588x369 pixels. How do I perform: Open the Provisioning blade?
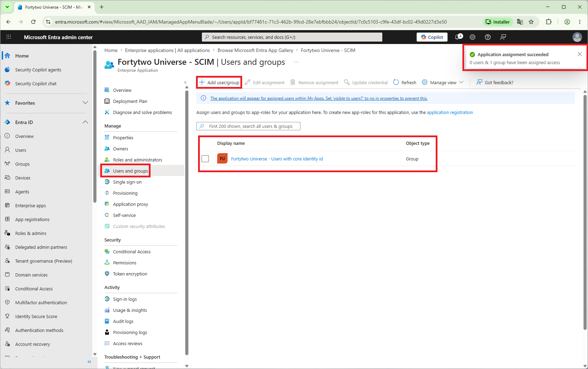tap(125, 193)
